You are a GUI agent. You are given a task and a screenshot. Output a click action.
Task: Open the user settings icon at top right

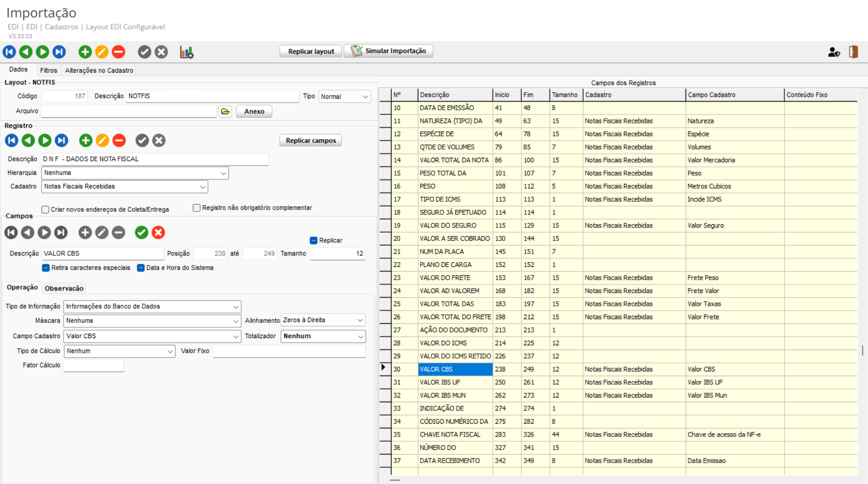click(834, 52)
